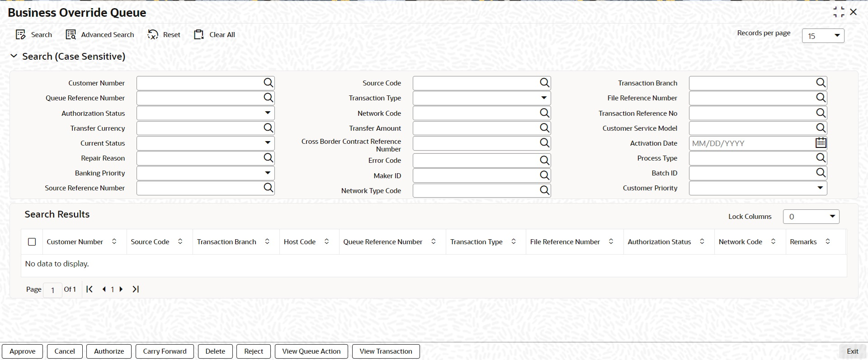Sort by Customer Number column

click(114, 242)
